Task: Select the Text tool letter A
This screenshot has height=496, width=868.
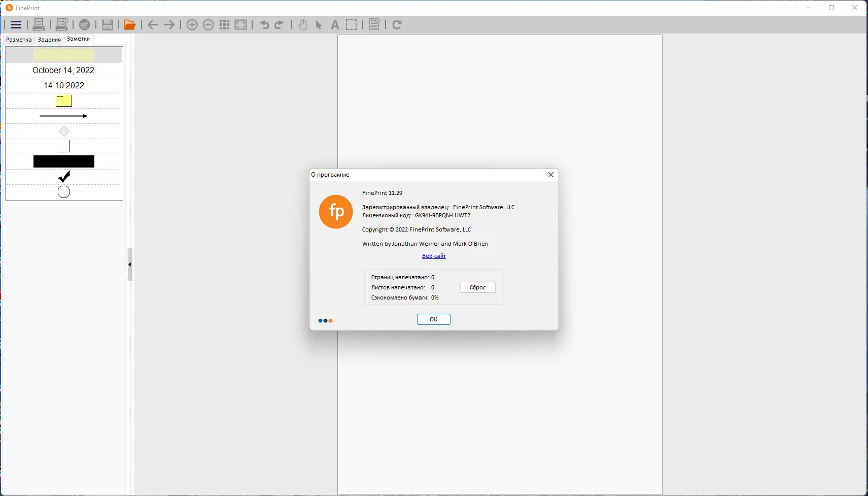Action: (335, 25)
